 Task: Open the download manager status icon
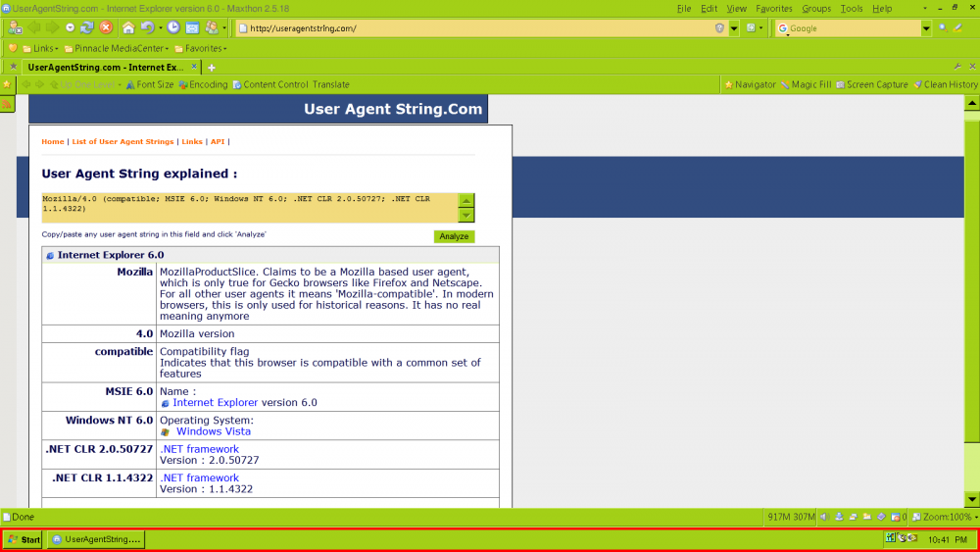840,517
